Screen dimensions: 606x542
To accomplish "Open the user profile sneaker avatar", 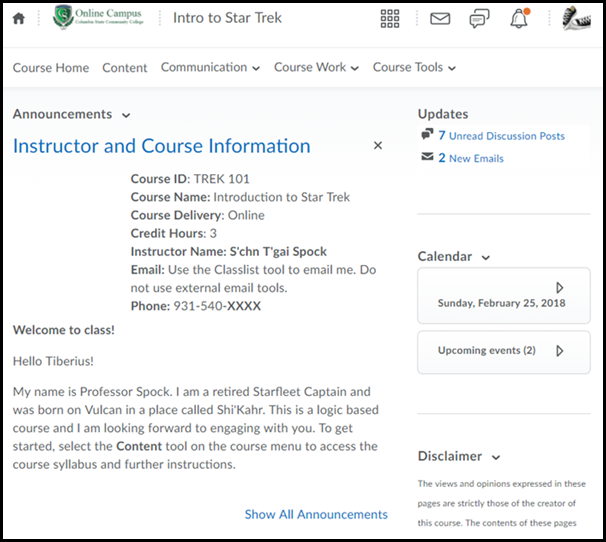I will (576, 18).
